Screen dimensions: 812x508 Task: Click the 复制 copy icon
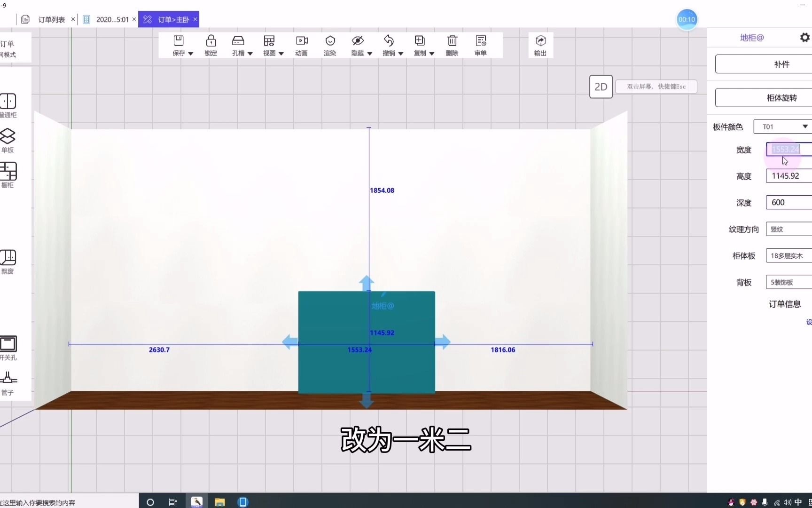click(420, 40)
